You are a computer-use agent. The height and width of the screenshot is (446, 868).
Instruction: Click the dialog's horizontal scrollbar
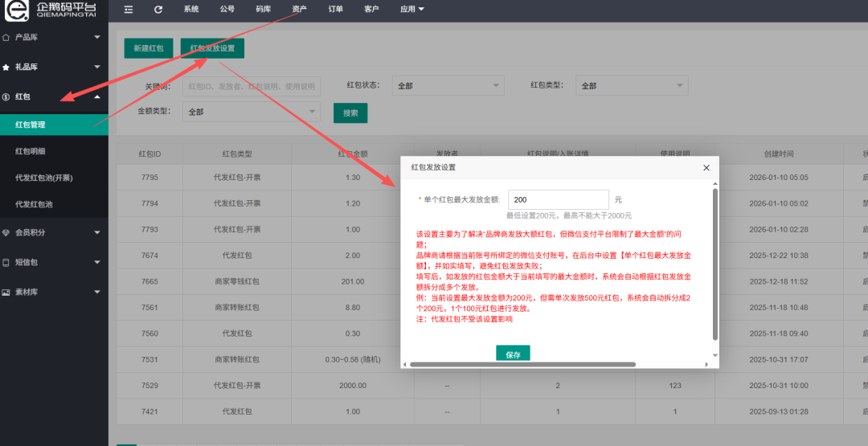click(522, 364)
